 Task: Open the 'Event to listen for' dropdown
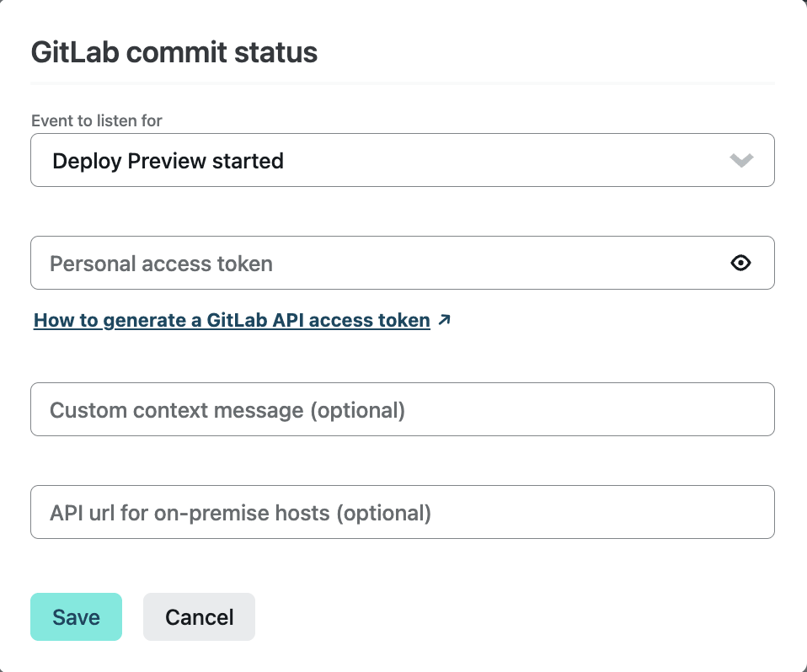tap(402, 160)
